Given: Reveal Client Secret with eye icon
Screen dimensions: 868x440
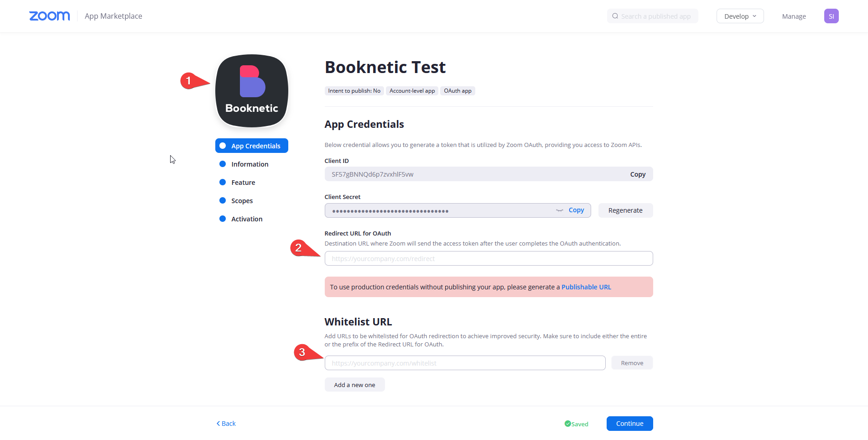Looking at the screenshot, I should 560,210.
